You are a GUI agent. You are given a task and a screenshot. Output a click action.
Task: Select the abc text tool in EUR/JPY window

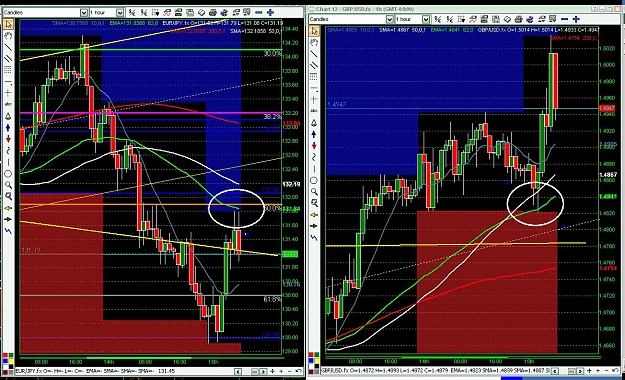pyautogui.click(x=8, y=104)
